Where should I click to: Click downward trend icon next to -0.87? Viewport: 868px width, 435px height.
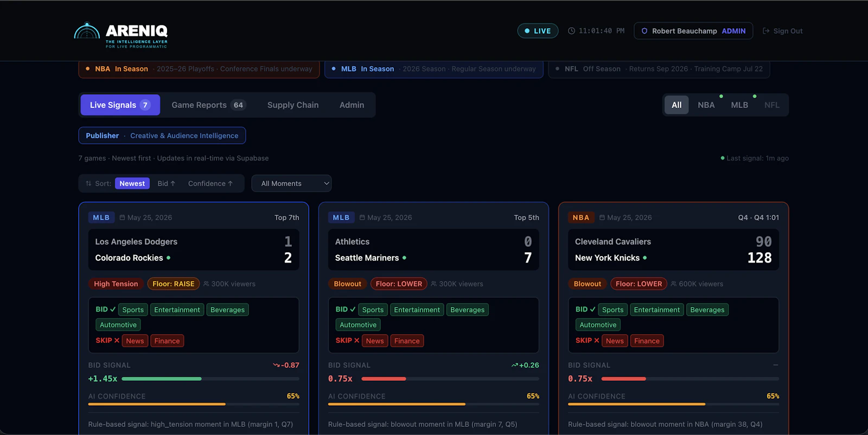point(276,365)
